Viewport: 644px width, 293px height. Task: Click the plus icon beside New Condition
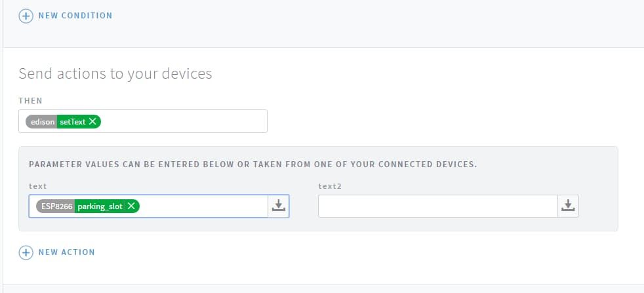[x=26, y=16]
